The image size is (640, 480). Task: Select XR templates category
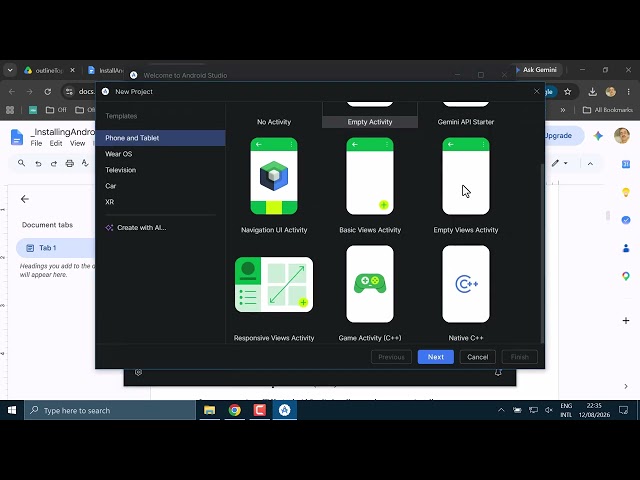pyautogui.click(x=160, y=202)
